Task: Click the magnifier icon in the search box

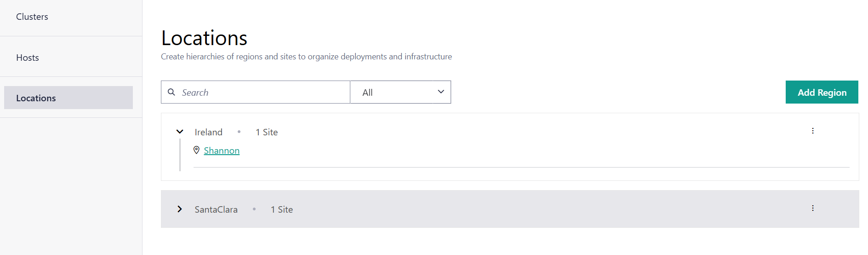Action: click(x=171, y=92)
